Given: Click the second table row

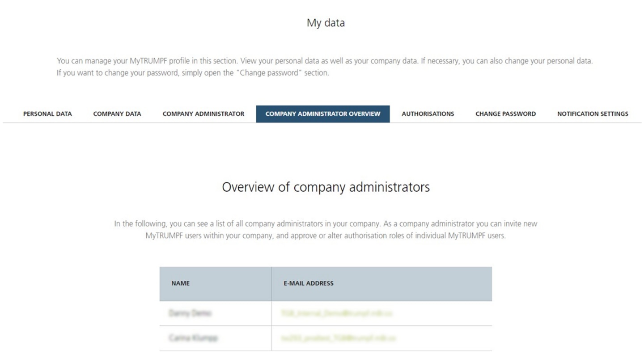Looking at the screenshot, I should coord(326,338).
